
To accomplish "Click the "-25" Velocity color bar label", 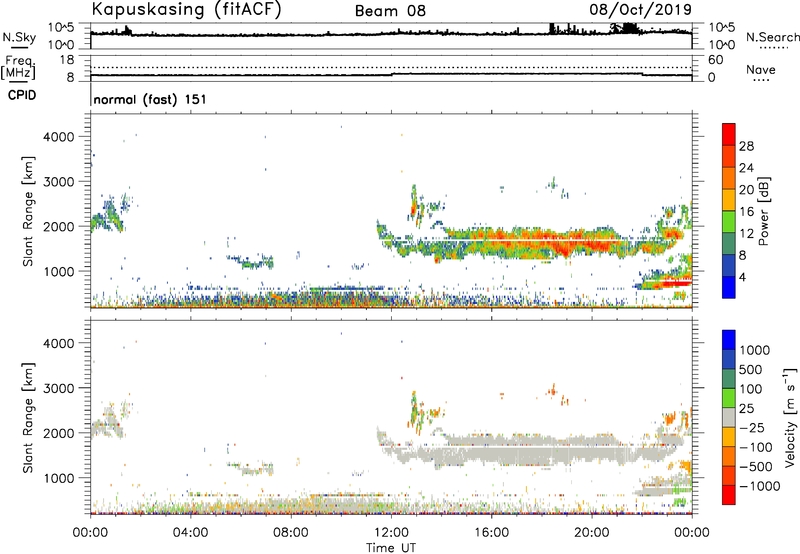I will (752, 428).
